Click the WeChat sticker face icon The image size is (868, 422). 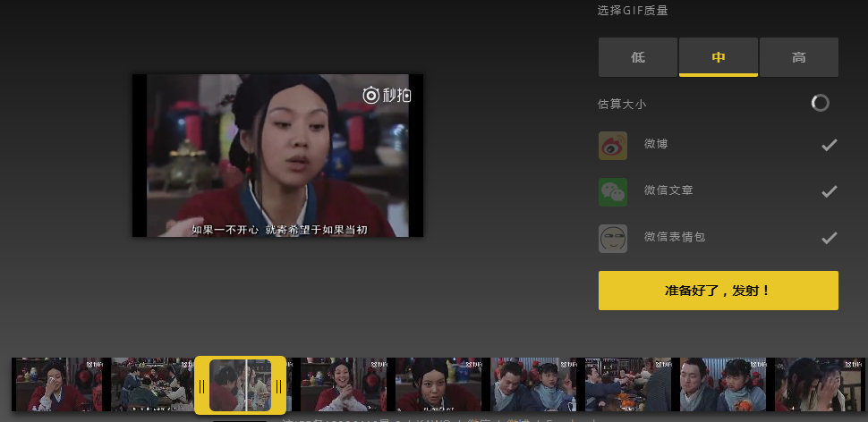point(613,239)
